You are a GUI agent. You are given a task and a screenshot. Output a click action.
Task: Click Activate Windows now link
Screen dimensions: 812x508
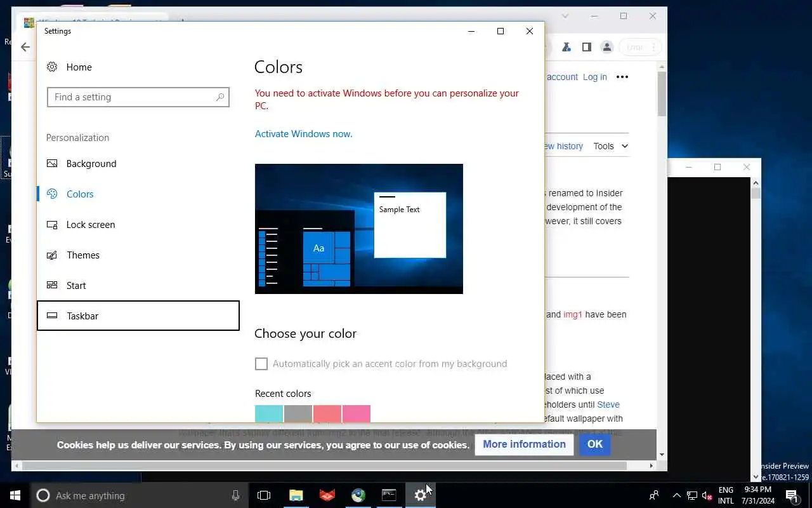(303, 134)
